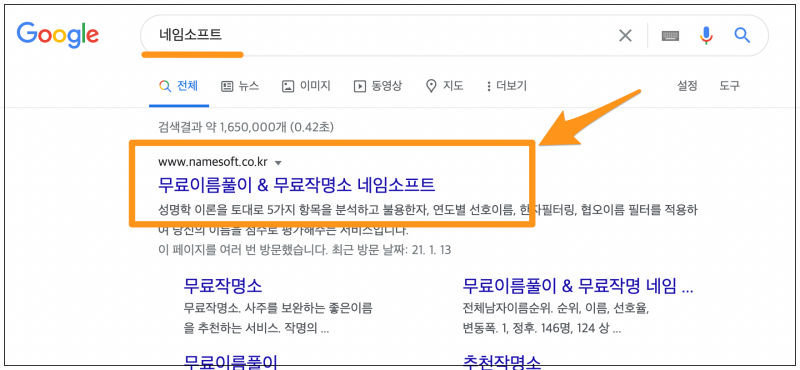Expand the 더보기 menu
The width and height of the screenshot is (800, 370).
tap(507, 86)
